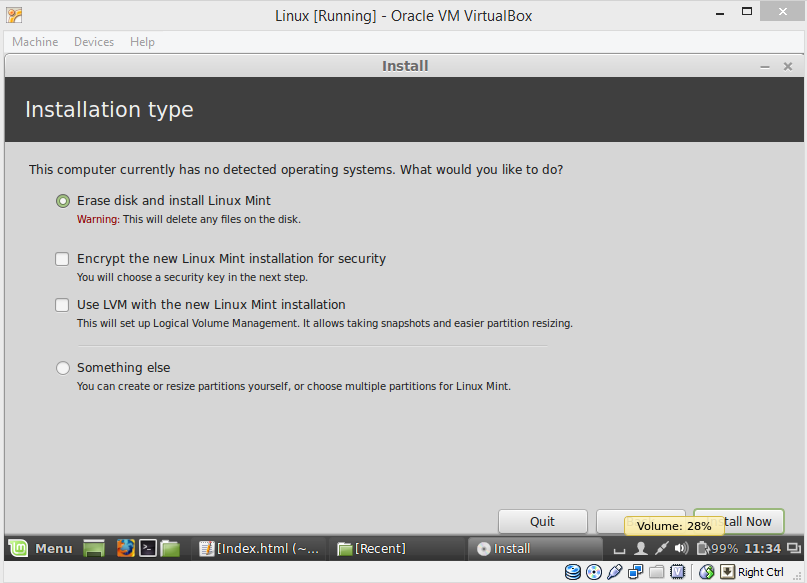This screenshot has width=807, height=583.
Task: Click the Quit button
Action: [542, 521]
